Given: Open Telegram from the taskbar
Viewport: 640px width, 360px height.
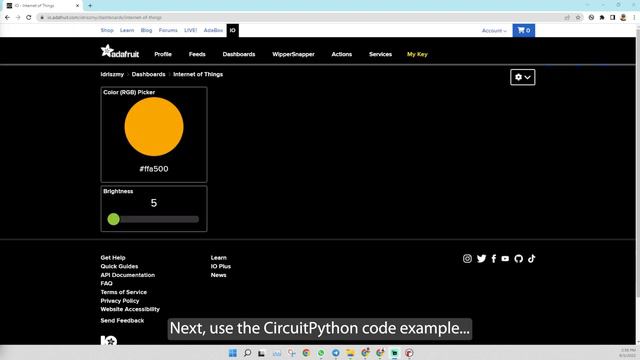Looking at the screenshot, I should click(336, 353).
